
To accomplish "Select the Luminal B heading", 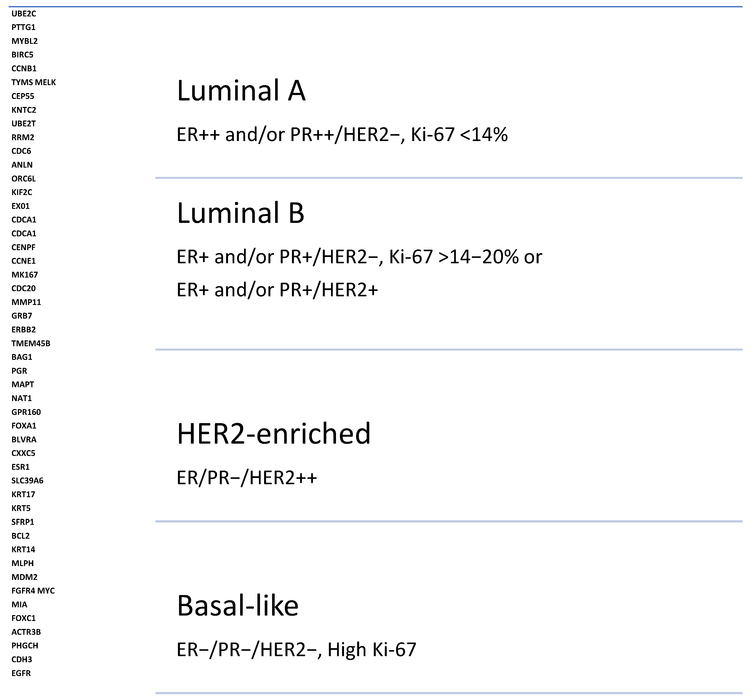I will [x=241, y=213].
